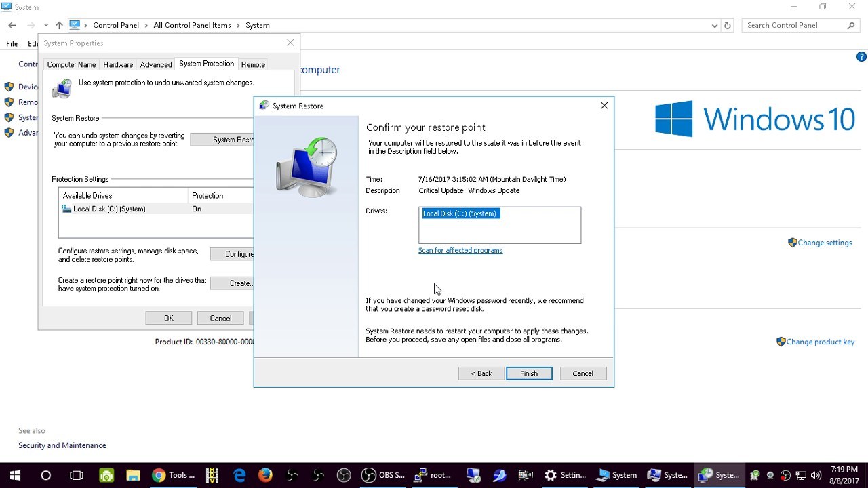Switch to the root PuTTY taskbar window
Image resolution: width=868 pixels, height=488 pixels.
[433, 475]
